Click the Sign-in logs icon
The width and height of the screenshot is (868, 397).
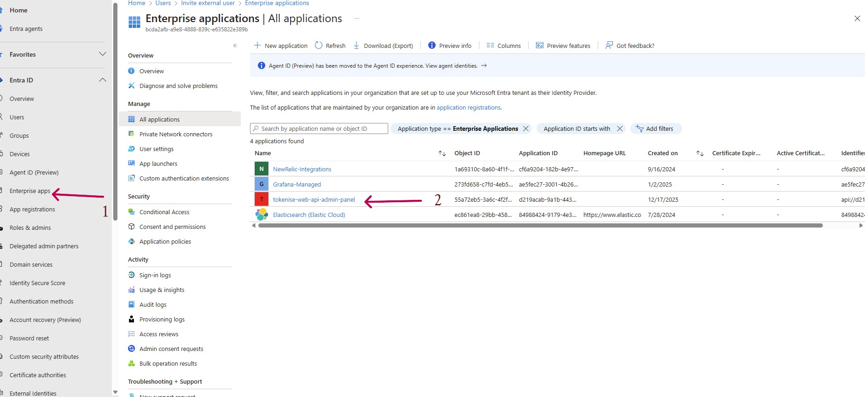point(131,275)
